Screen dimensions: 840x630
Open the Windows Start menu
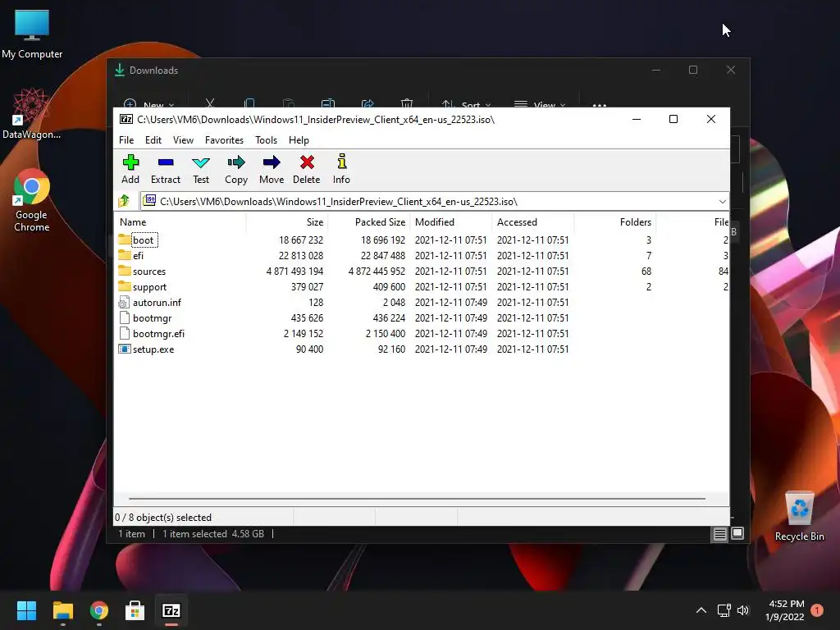coord(26,610)
